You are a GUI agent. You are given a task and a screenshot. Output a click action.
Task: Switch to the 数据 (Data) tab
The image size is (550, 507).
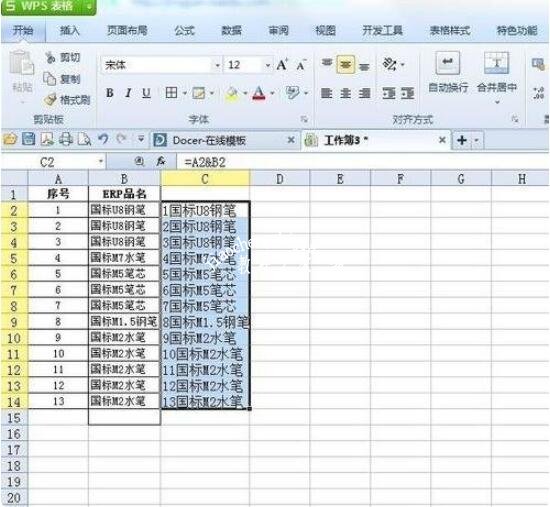click(232, 31)
